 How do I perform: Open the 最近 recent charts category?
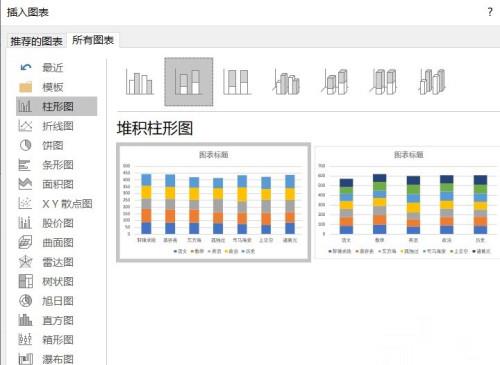57,68
